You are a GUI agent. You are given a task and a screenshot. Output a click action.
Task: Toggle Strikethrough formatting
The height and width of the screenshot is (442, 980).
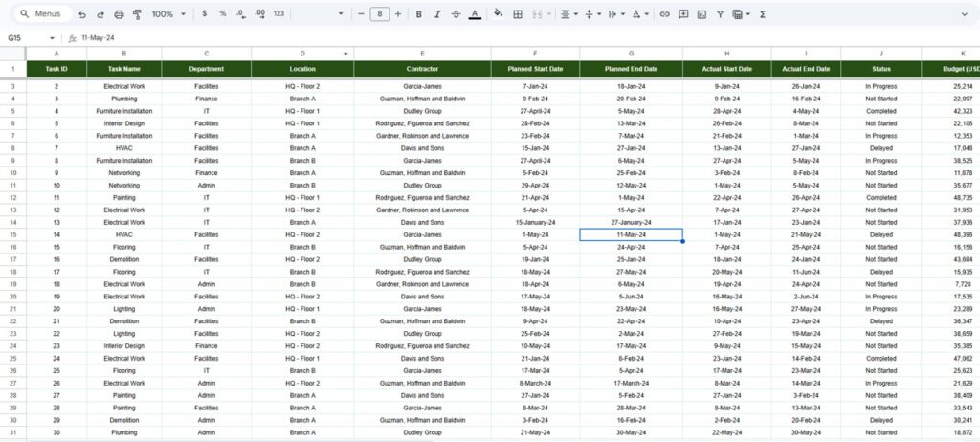coord(456,13)
